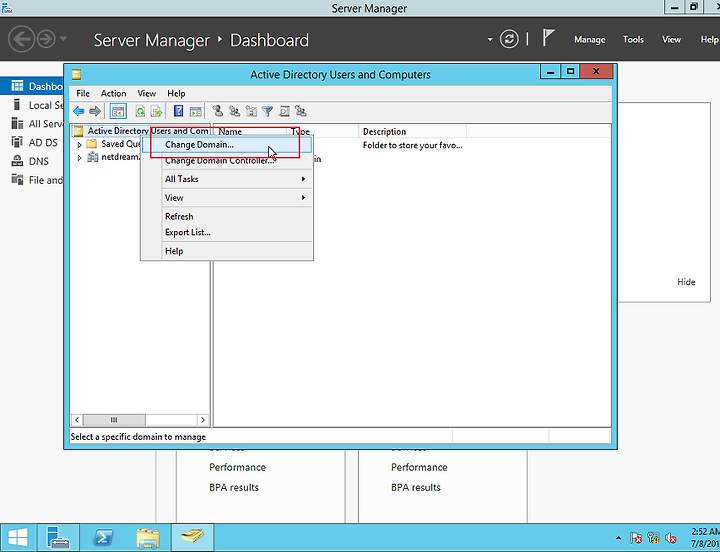Click the Hide link in Server Manager

click(x=686, y=282)
